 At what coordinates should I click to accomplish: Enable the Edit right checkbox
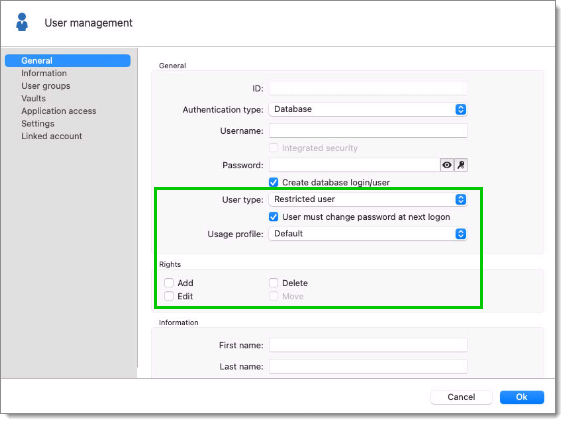click(x=169, y=296)
